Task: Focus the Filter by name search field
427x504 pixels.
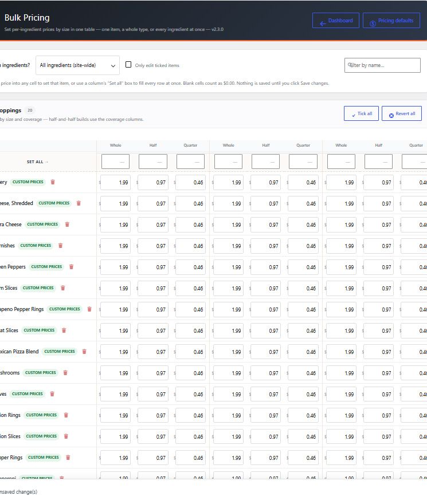Action: (x=382, y=65)
